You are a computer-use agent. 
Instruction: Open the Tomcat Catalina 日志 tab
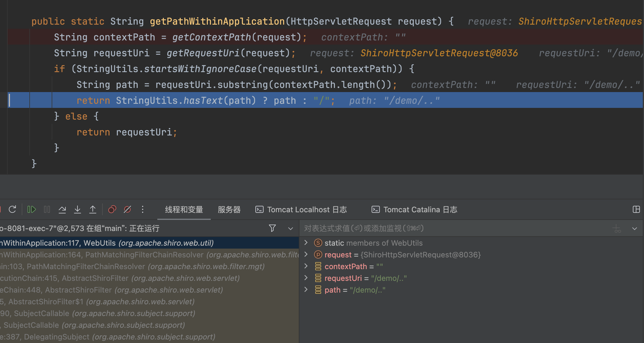coord(414,210)
